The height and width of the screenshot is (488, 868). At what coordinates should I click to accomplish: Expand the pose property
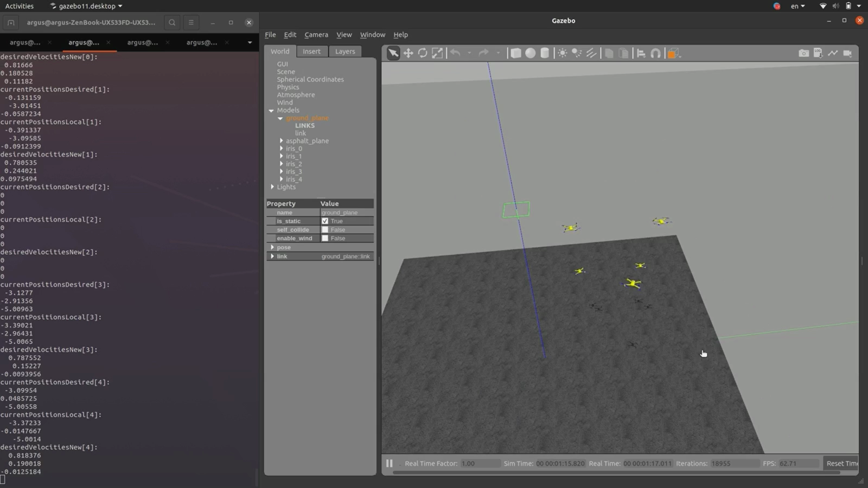pos(272,247)
